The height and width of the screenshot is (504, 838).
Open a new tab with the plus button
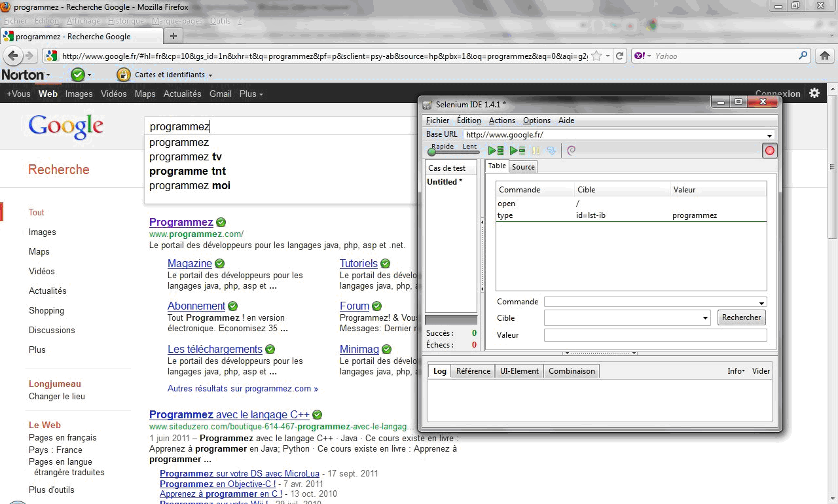click(x=173, y=36)
